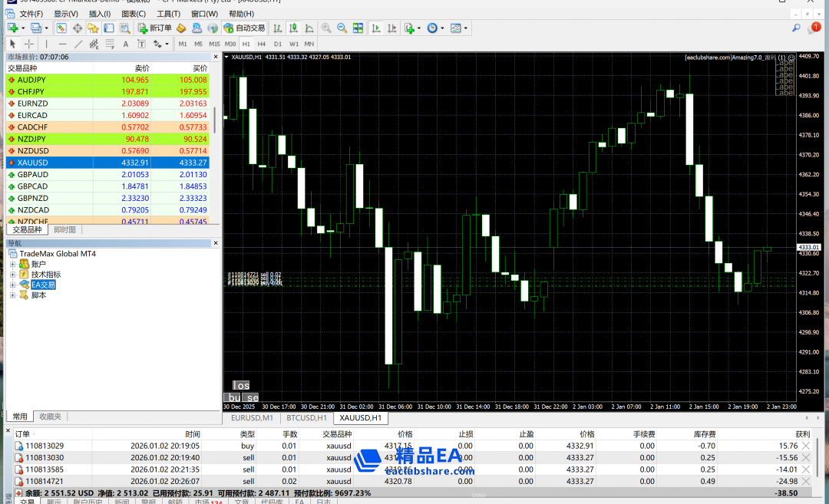
Task: Expand the 技术指标 tree node
Action: tap(12, 275)
